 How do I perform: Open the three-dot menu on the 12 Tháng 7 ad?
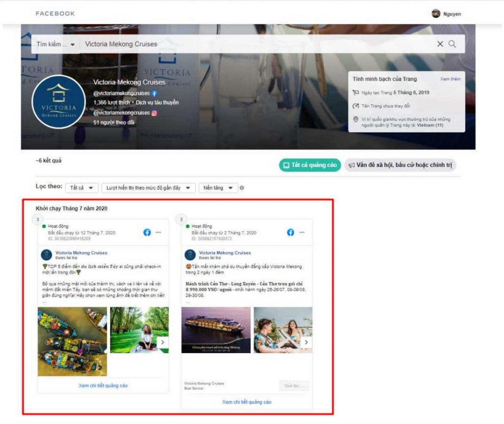(158, 232)
